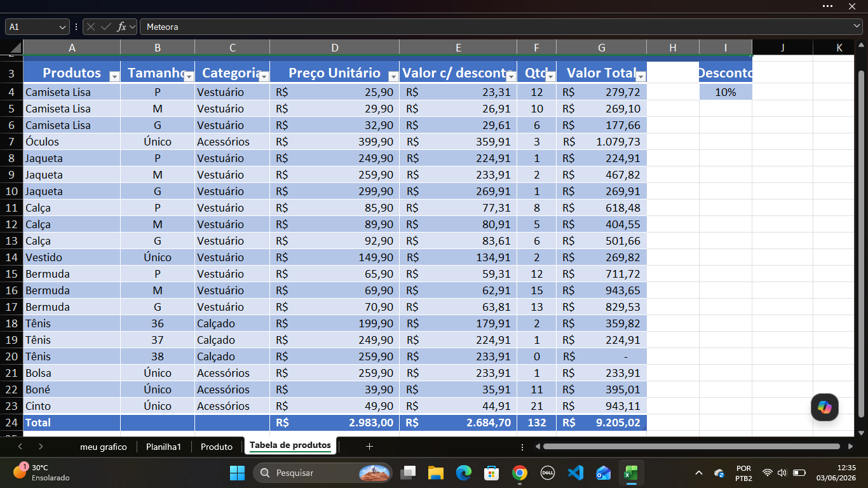Open Outlook from the taskbar
Viewport: 868px width, 488px height.
[603, 473]
